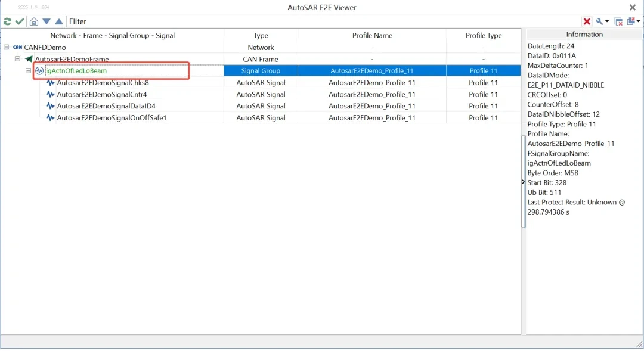Image resolution: width=644 pixels, height=351 pixels.
Task: Click the blue down-triangle toolbar icon
Action: 47,21
